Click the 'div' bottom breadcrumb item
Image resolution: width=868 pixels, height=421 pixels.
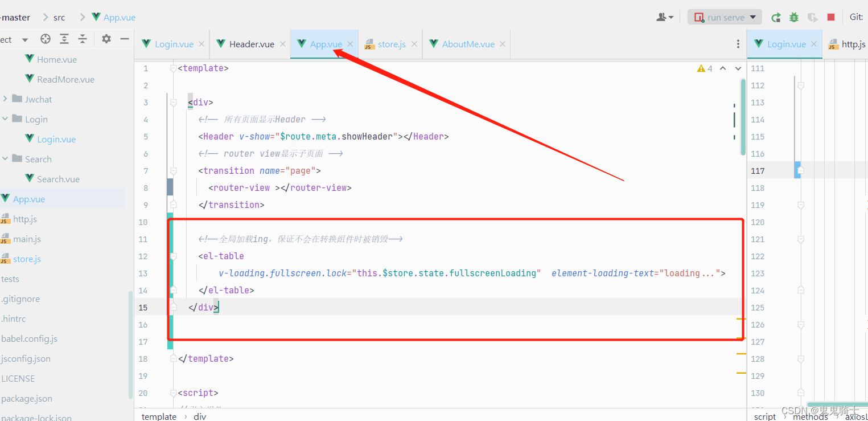(x=200, y=416)
